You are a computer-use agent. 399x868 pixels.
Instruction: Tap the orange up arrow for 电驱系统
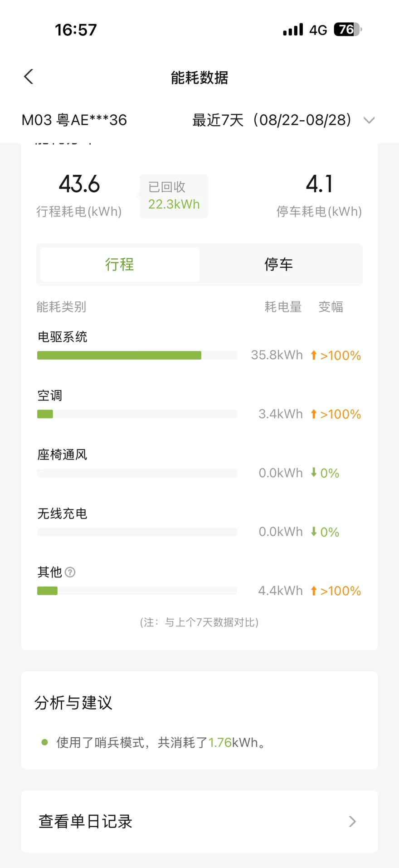click(313, 355)
